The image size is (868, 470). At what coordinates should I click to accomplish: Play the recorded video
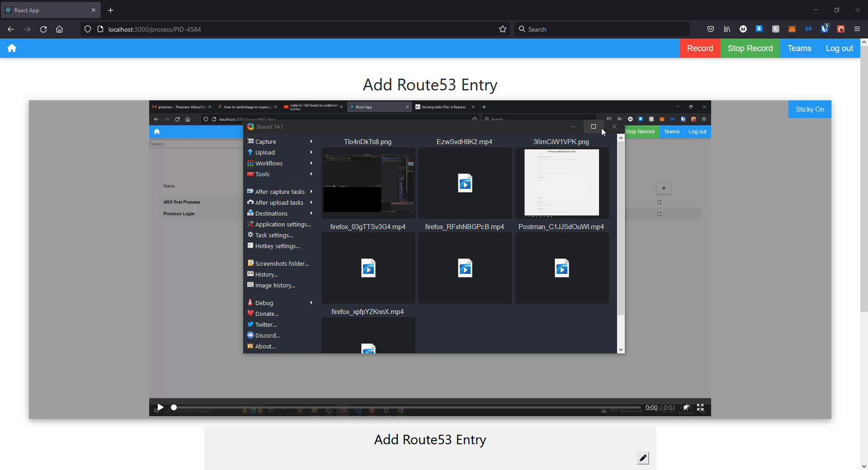[x=160, y=408]
